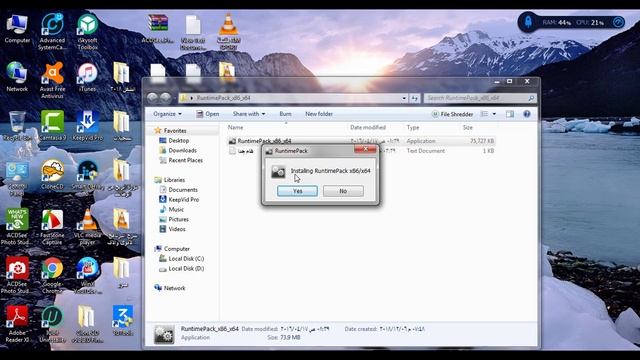This screenshot has height=360, width=640.
Task: Click No in the RuntimePack dialog
Action: point(343,191)
